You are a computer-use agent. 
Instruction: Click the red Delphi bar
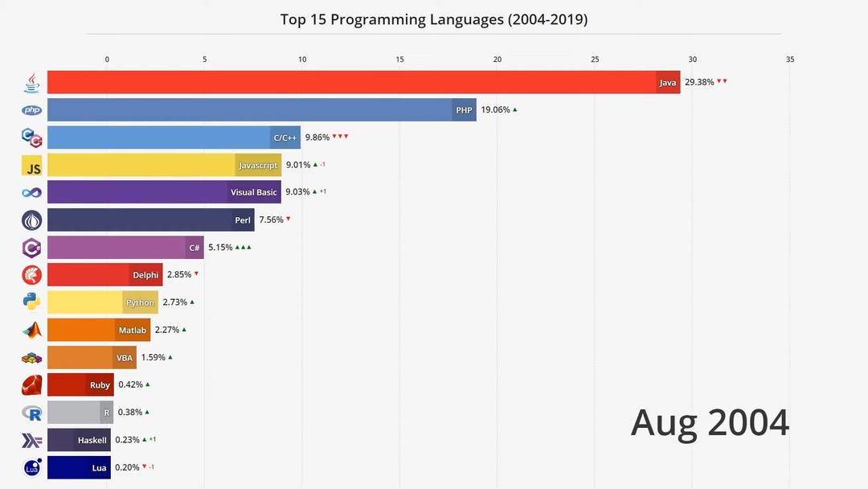[105, 275]
